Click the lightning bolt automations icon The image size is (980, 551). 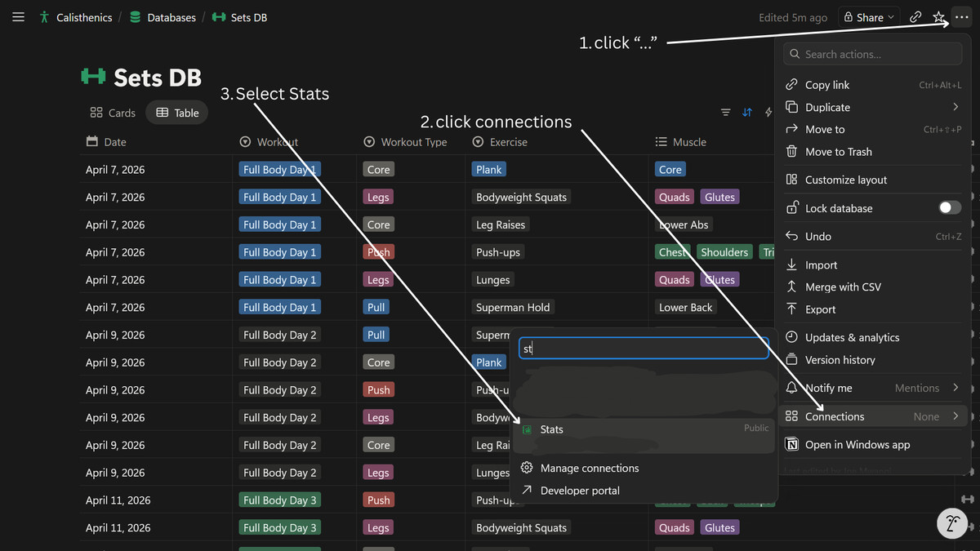768,113
